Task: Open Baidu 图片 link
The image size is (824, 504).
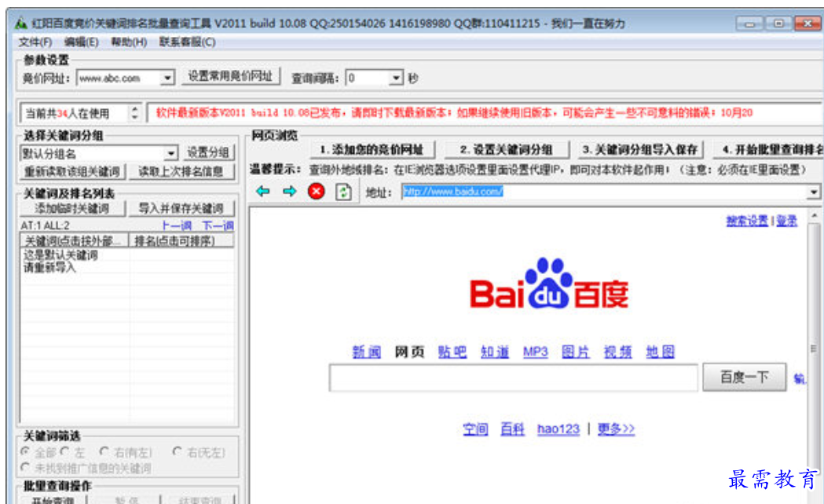Action: [576, 352]
